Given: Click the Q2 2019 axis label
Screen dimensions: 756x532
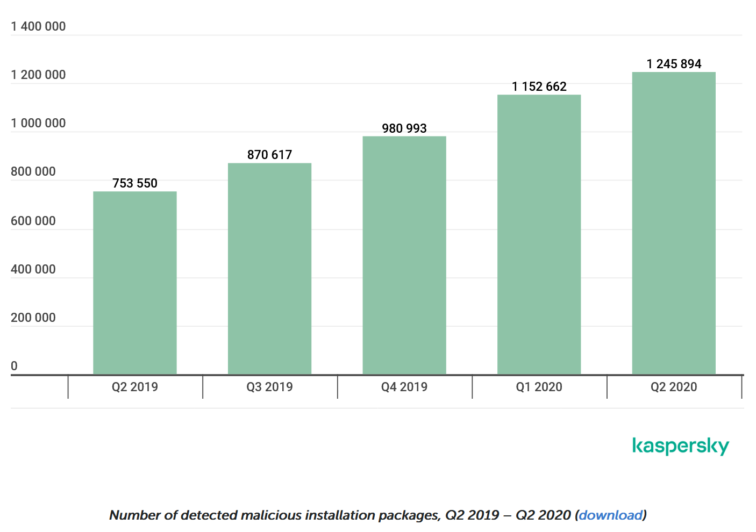Looking at the screenshot, I should click(x=135, y=387).
